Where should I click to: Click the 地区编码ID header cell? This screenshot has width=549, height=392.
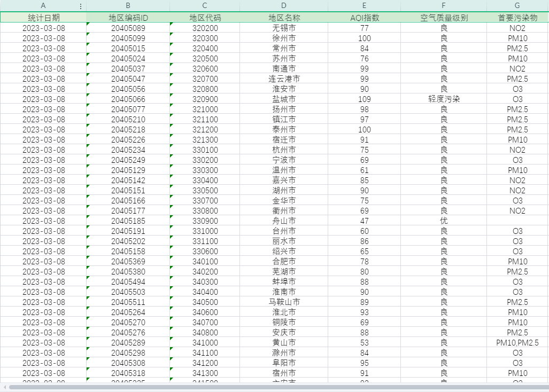pyautogui.click(x=128, y=18)
